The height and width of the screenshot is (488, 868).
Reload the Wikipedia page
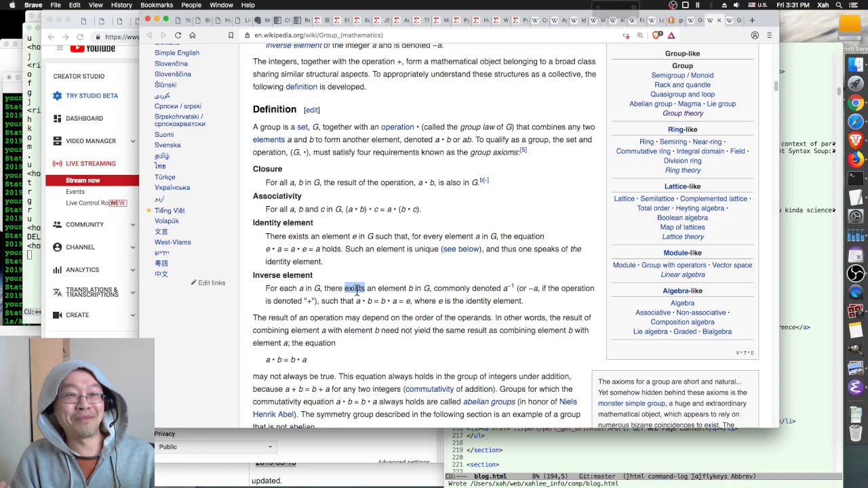178,35
